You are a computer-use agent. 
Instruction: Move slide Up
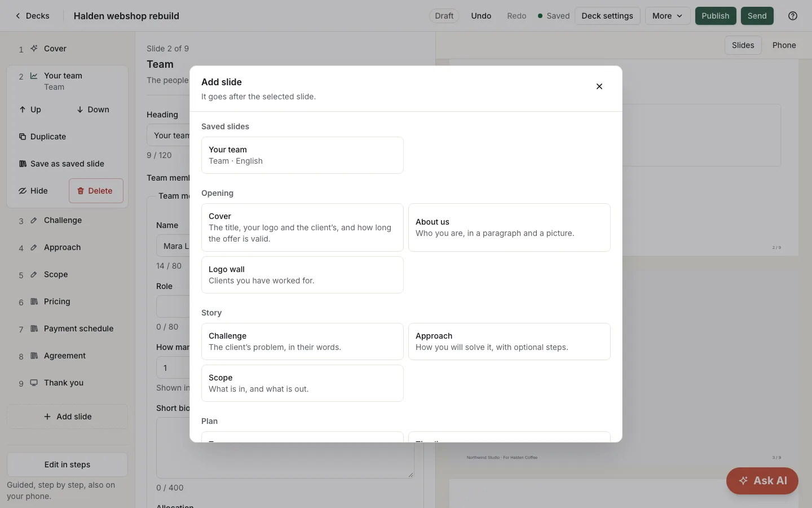(30, 110)
